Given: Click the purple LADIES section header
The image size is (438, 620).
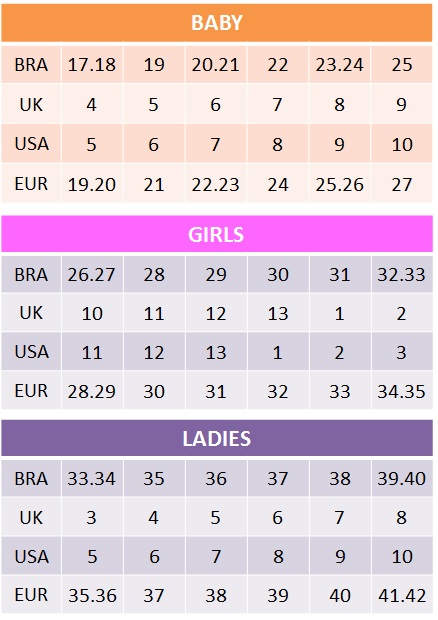Looking at the screenshot, I should pos(217,438).
